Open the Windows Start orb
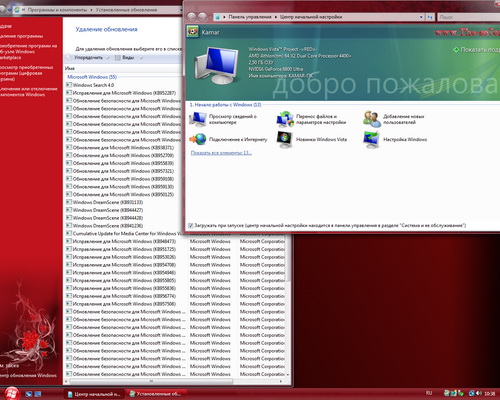Image resolution: width=500 pixels, height=400 pixels. [x=11, y=393]
